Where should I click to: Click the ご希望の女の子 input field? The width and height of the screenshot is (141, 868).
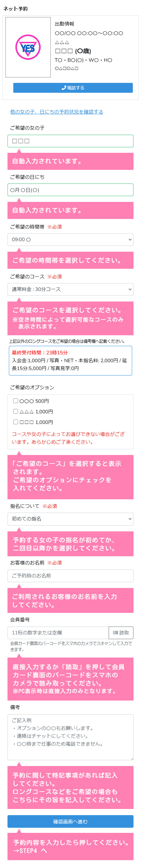click(70, 141)
